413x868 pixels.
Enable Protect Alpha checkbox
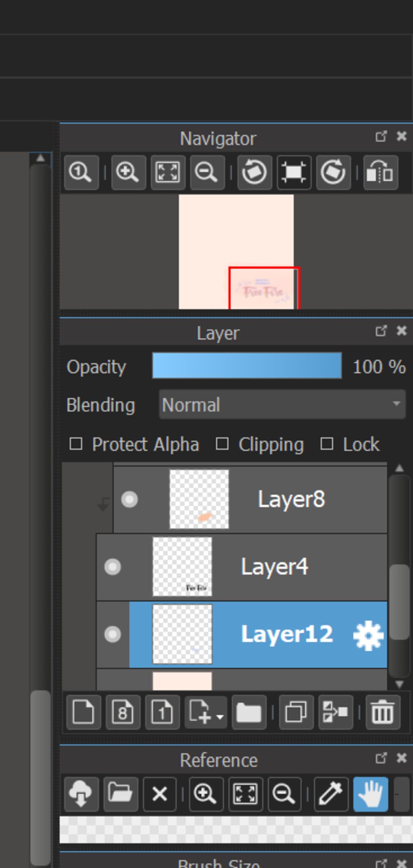click(76, 444)
